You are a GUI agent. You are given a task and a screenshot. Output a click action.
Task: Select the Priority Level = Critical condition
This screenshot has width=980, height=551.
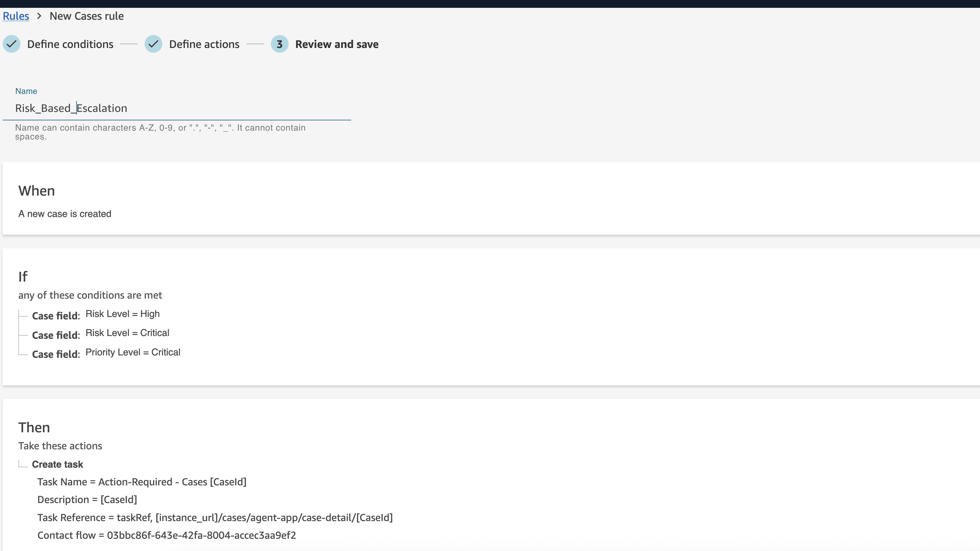point(133,352)
